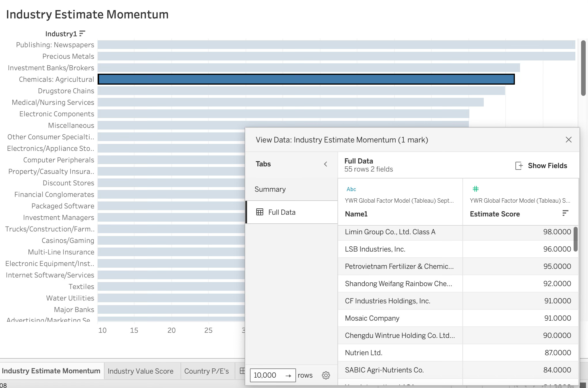Image resolution: width=588 pixels, height=388 pixels.
Task: Click the chart's vertical scrollbar thumb
Action: [583, 68]
